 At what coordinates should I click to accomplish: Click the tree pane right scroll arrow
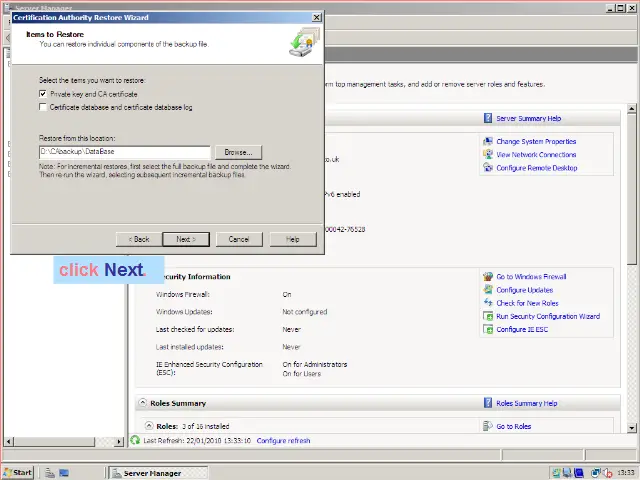[x=119, y=441]
